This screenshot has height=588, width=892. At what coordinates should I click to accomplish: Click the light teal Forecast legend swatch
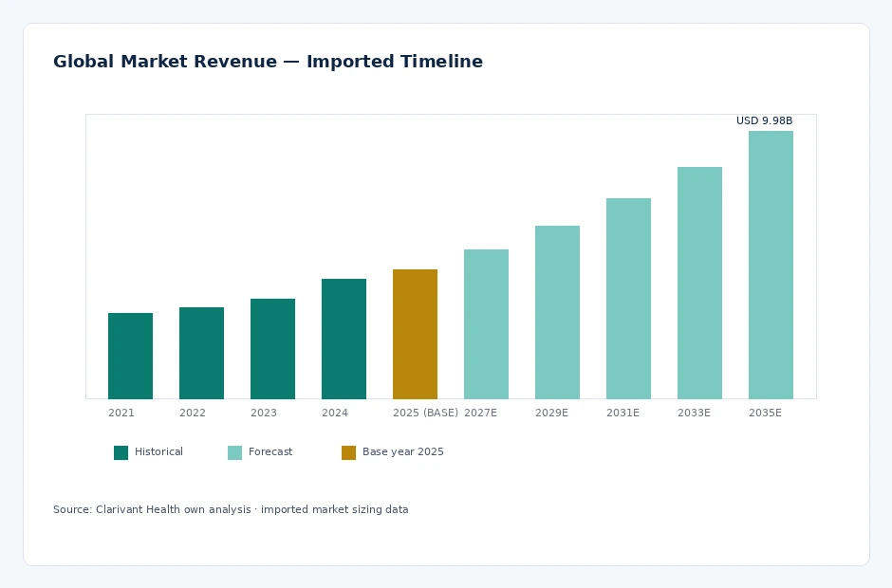point(234,452)
